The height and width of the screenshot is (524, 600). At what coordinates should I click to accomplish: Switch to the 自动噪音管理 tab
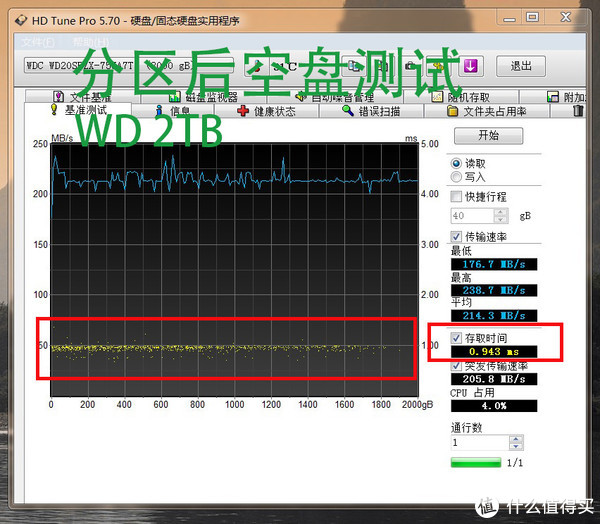[336, 96]
